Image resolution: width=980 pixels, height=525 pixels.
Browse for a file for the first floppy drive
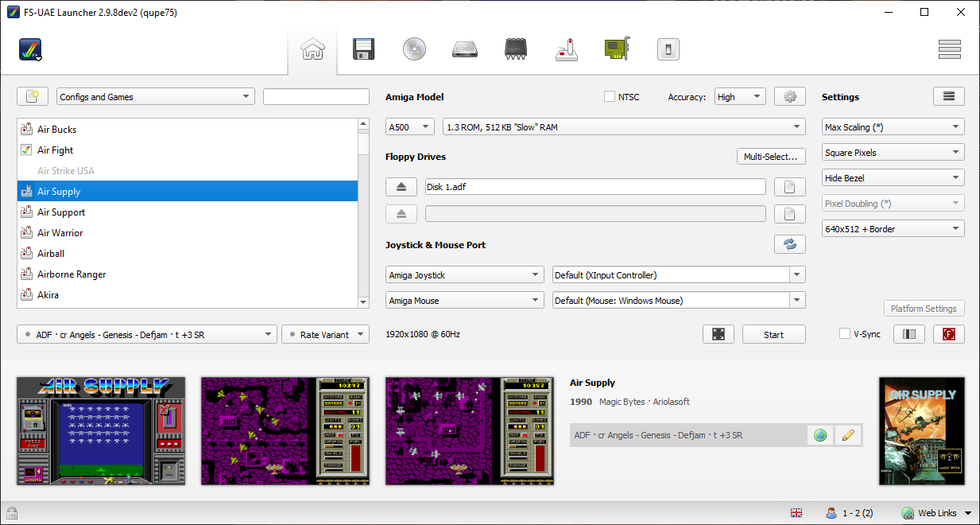point(790,187)
